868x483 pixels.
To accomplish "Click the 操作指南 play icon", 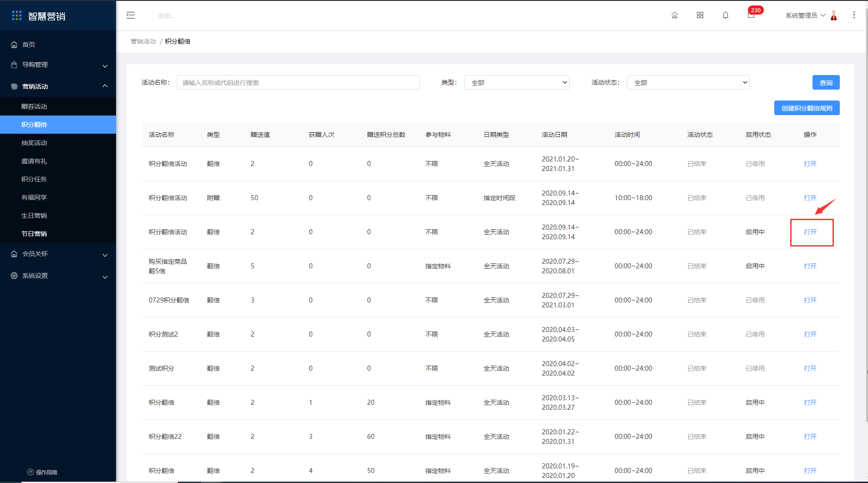I will point(30,472).
